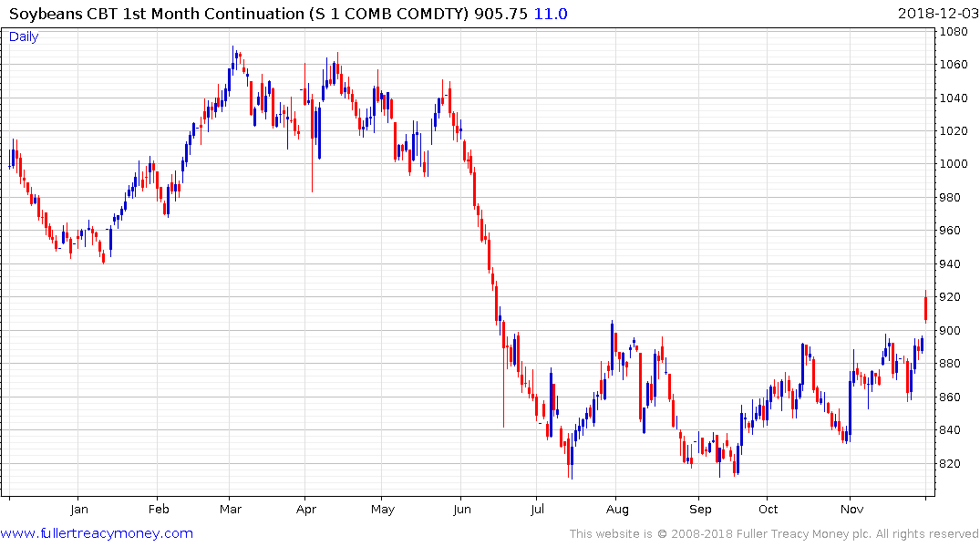
Task: Click the date 2018-12-03
Action: (938, 14)
